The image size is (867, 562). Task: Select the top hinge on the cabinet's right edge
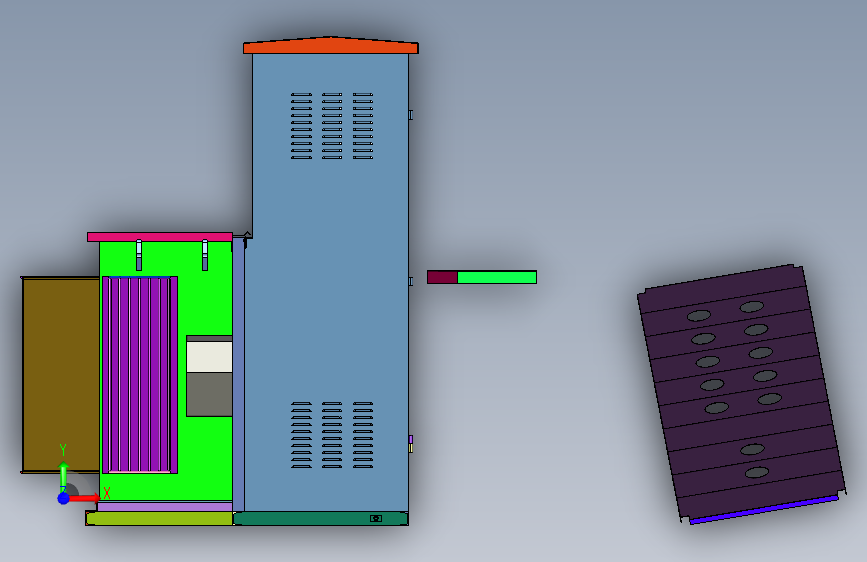411,115
